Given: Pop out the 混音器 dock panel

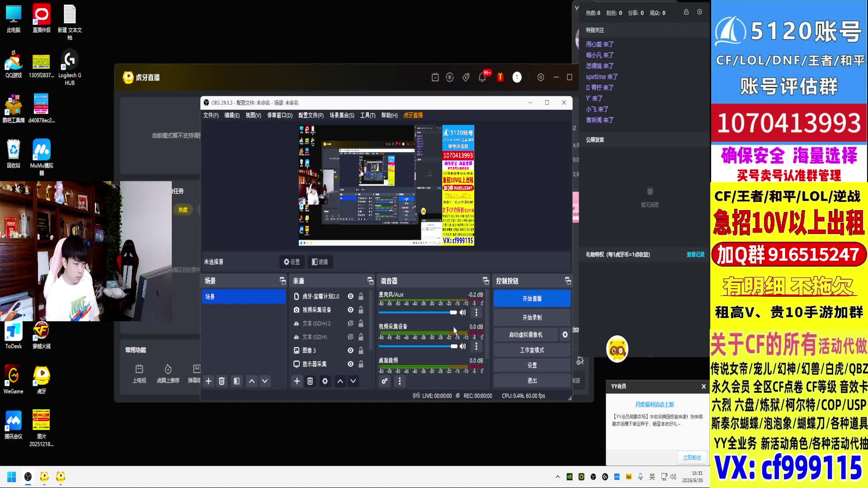Looking at the screenshot, I should click(x=486, y=281).
